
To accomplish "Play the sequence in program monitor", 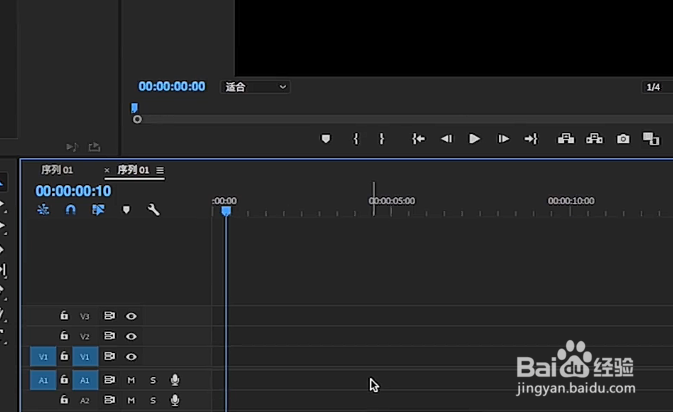I will pyautogui.click(x=474, y=139).
